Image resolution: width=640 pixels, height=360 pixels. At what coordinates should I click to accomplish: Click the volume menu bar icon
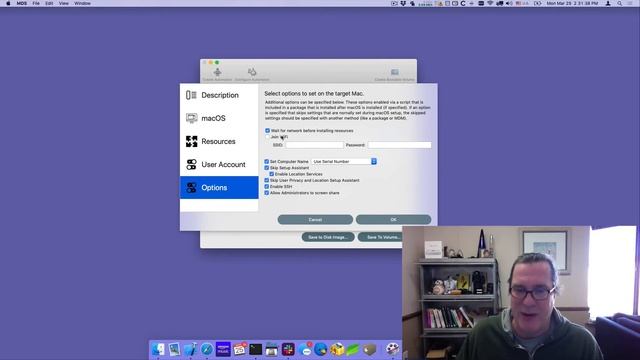tap(509, 3)
